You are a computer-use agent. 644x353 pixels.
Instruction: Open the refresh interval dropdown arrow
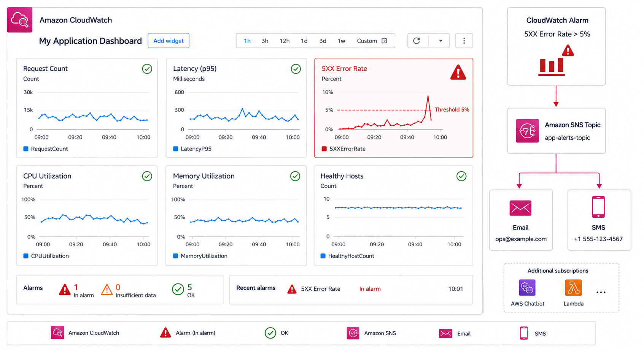click(x=440, y=41)
